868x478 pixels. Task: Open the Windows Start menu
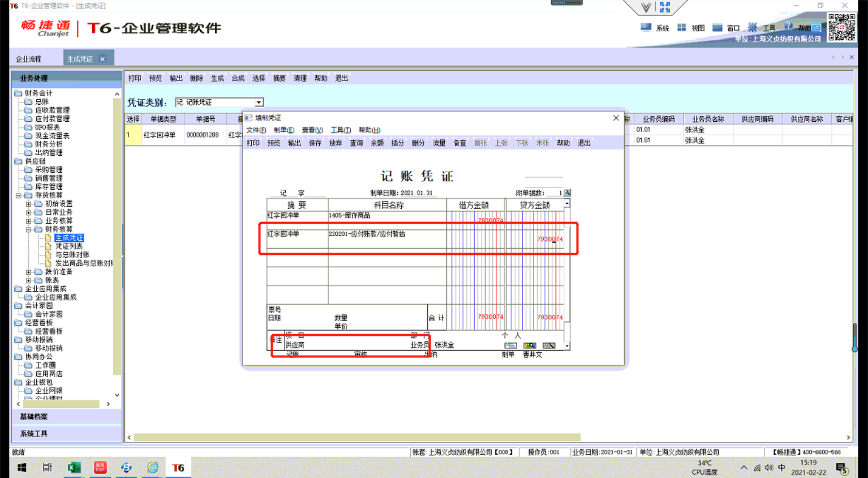22,468
